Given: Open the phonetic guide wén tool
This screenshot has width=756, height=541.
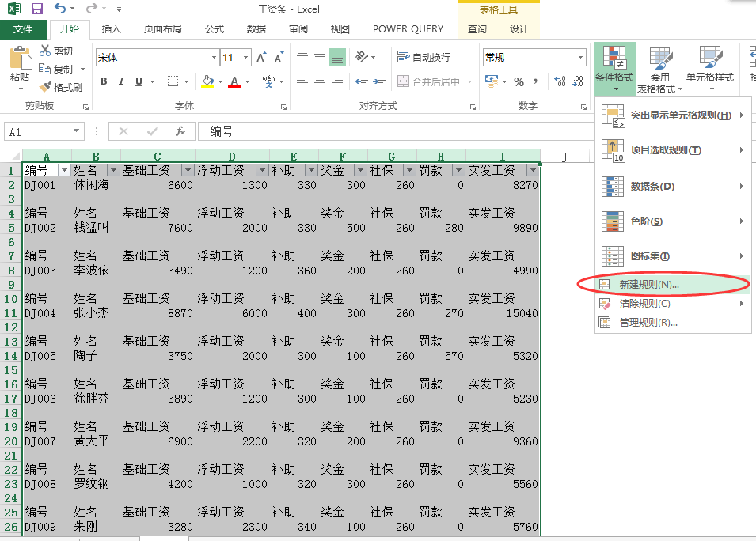Looking at the screenshot, I should click(268, 81).
